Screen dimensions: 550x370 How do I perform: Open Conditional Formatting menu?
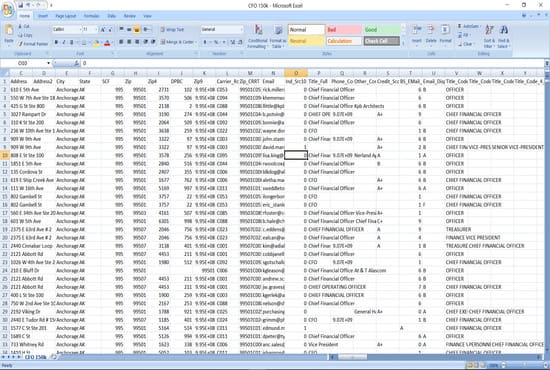click(258, 36)
